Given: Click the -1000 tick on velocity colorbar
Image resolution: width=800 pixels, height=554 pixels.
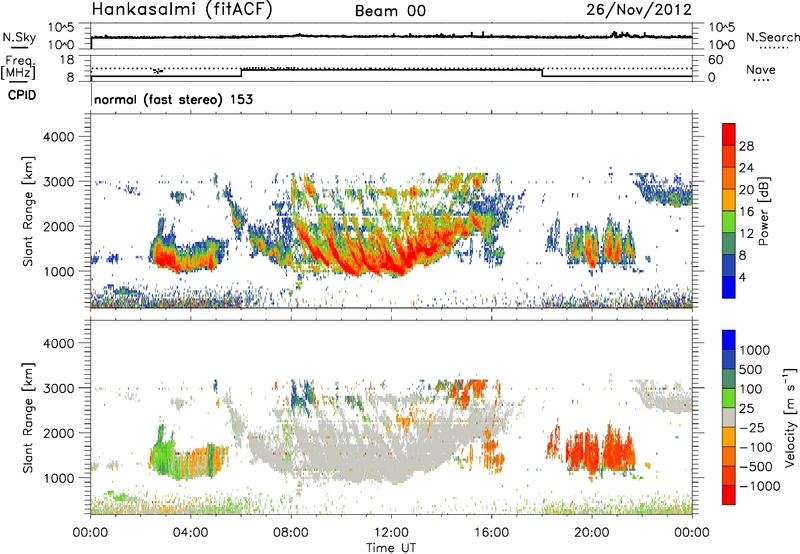Looking at the screenshot, I should coord(760,486).
